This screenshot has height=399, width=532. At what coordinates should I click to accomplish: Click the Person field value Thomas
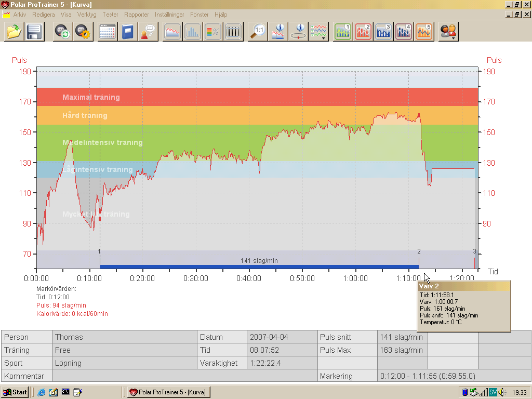(125, 337)
